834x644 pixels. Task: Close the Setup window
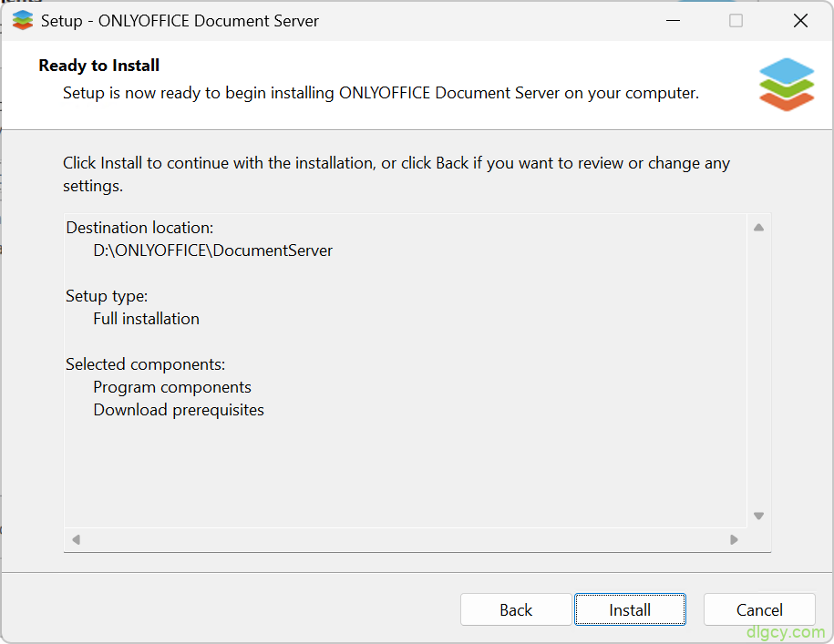(x=800, y=21)
